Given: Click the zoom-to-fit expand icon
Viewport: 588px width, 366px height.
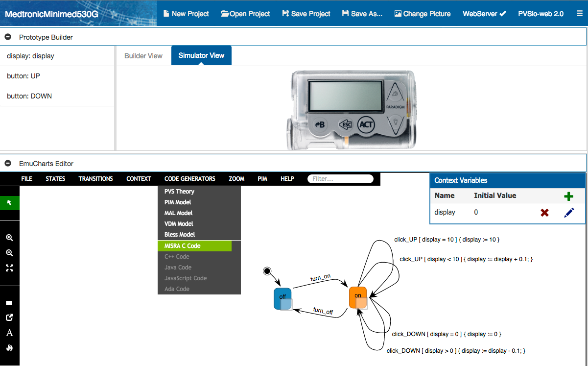Looking at the screenshot, I should [9, 268].
